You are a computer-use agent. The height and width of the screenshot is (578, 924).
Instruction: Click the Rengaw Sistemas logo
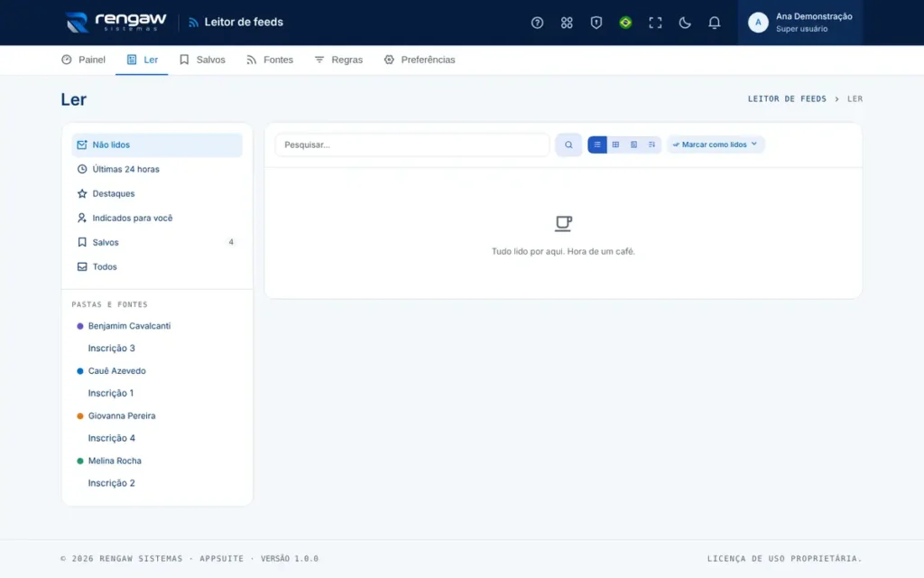(x=115, y=23)
